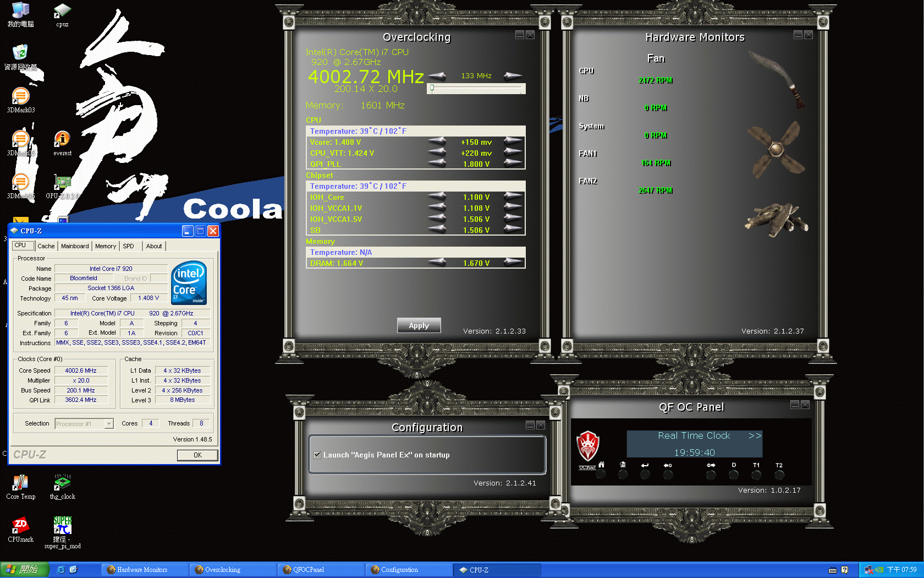Launch CPUmark desktop shortcut
Image resolution: width=924 pixels, height=578 pixels.
[20, 530]
